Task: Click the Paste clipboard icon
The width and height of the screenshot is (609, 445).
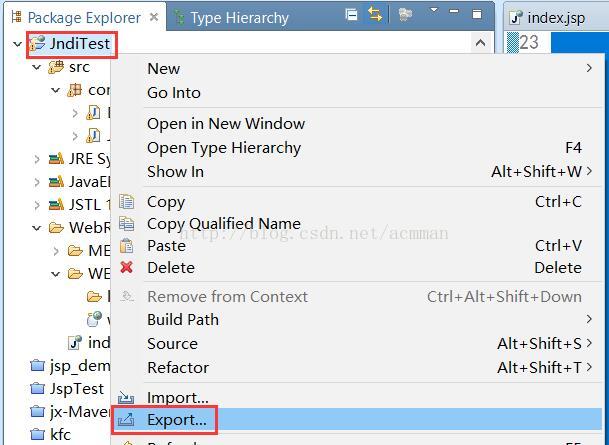Action: tap(127, 246)
